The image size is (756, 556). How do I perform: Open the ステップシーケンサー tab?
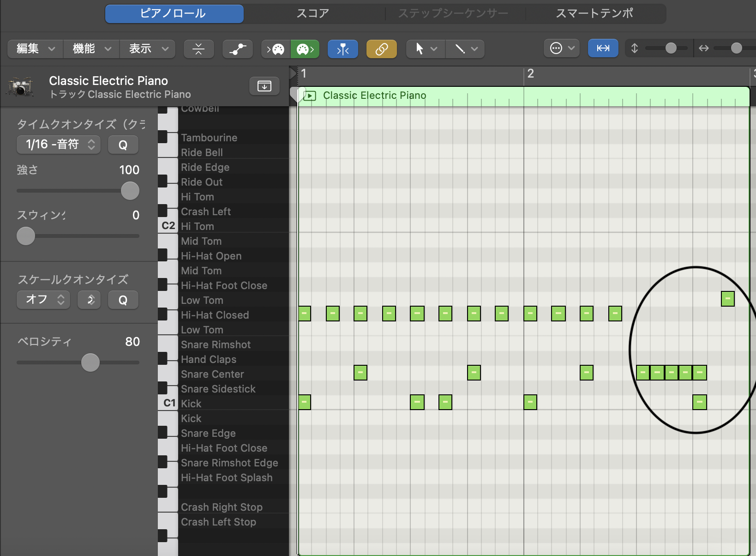pos(453,13)
